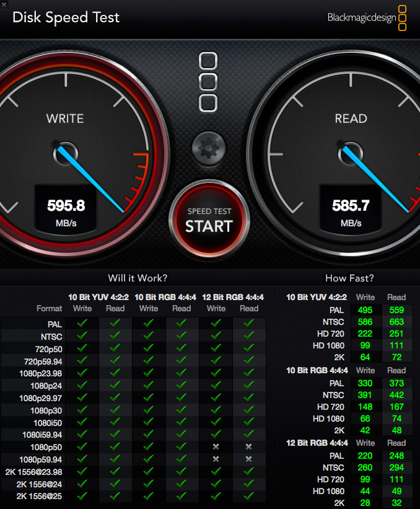The width and height of the screenshot is (420, 509).
Task: Click 10 Bit YUV NTSC read value 663
Action: pyautogui.click(x=396, y=322)
